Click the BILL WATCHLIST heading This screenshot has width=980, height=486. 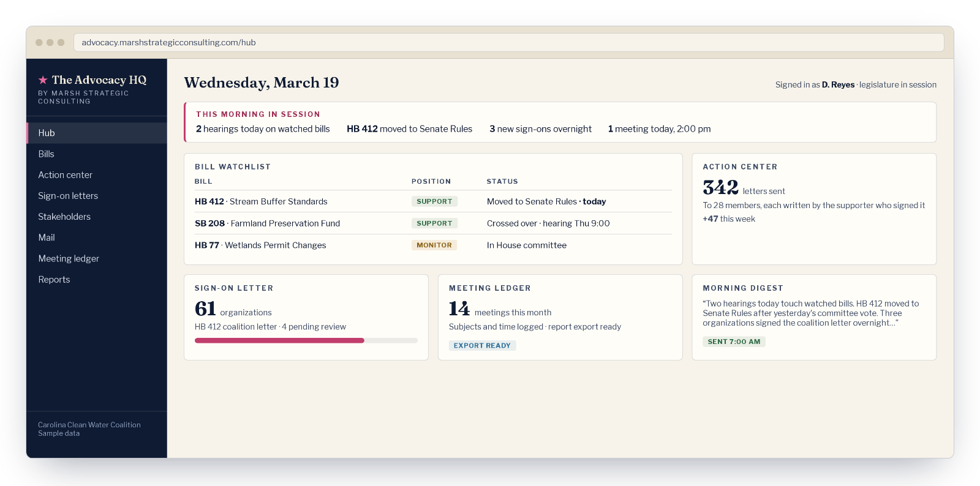pos(233,167)
